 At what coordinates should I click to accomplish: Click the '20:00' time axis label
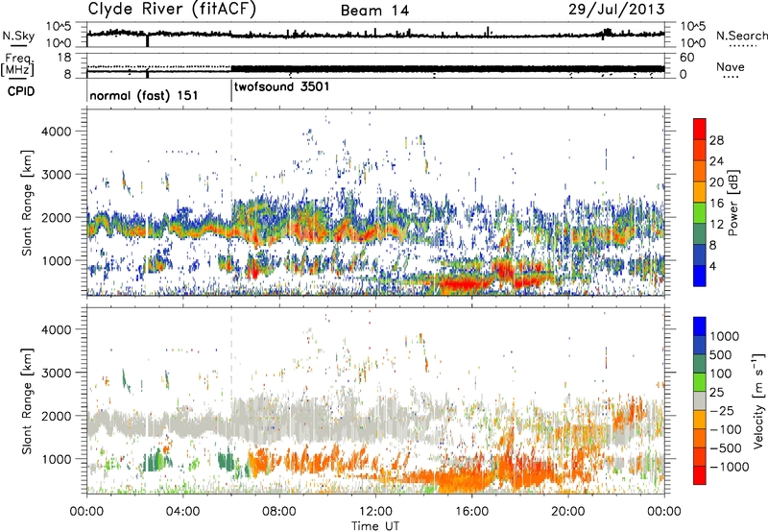point(568,512)
